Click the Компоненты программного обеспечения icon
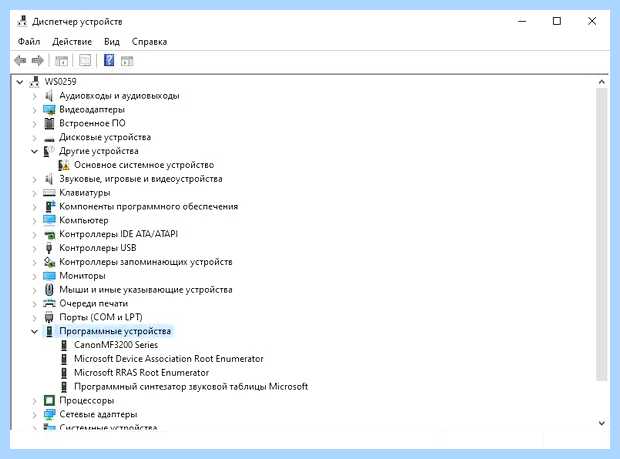 50,206
